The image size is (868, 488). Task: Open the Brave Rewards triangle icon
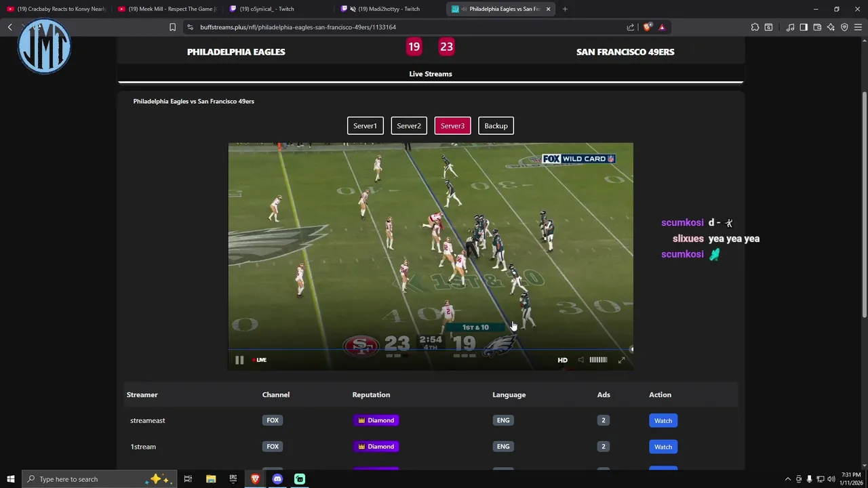(x=662, y=27)
